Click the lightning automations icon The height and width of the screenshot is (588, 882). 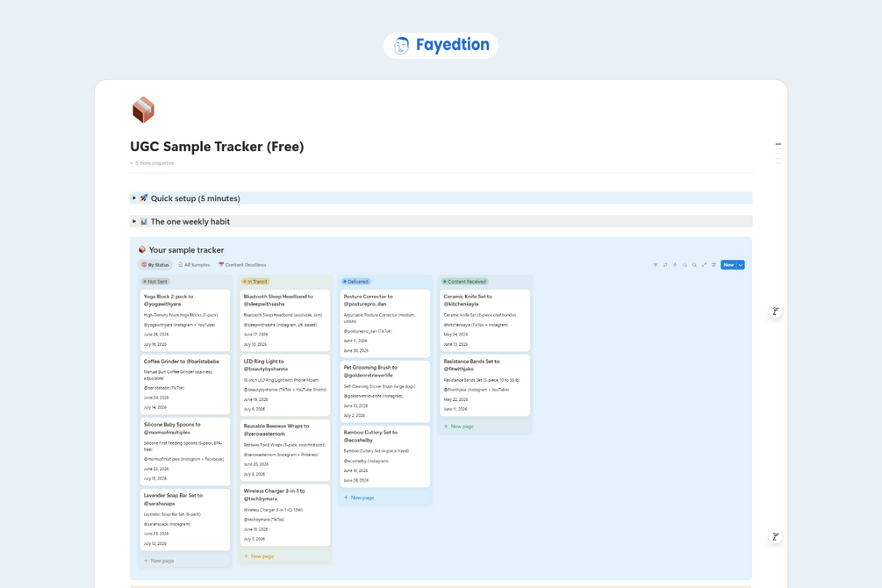click(675, 264)
